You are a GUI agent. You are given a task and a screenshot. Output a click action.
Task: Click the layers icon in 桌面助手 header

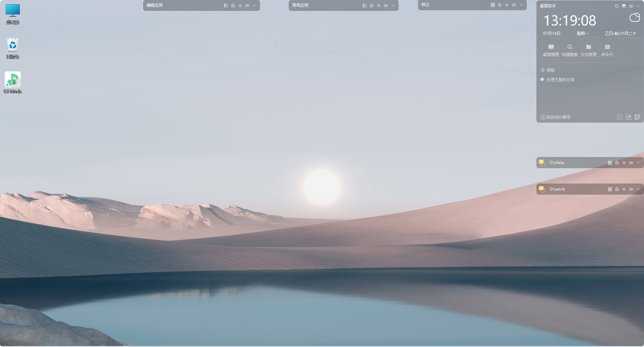pos(624,6)
